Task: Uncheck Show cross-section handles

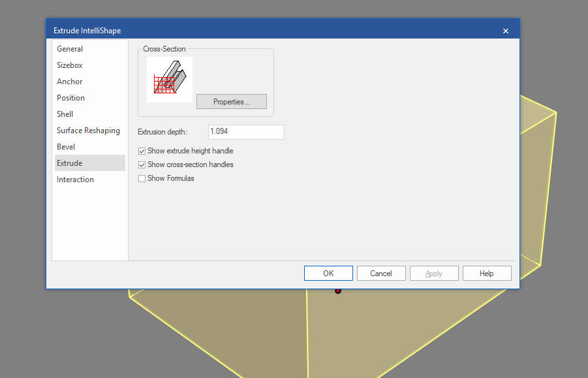Action: (142, 165)
